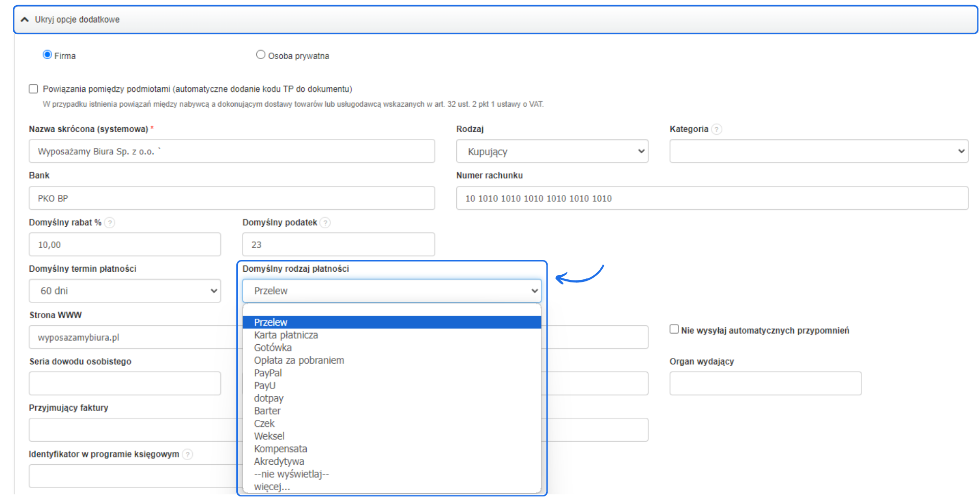Screen dimensions: 980x502
Task: Open the empty Kategoria dropdown
Action: (x=818, y=151)
